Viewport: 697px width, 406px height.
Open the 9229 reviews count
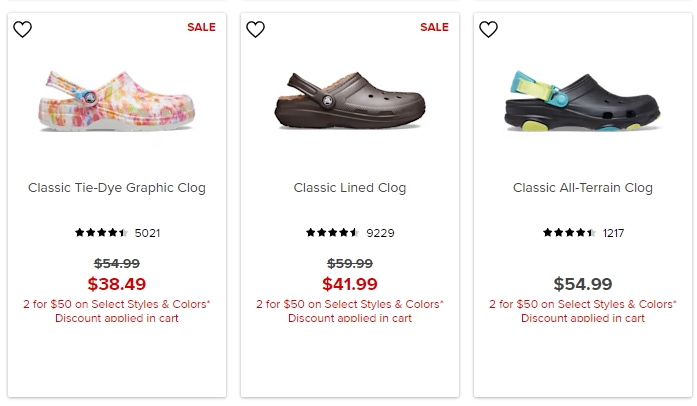(x=380, y=233)
